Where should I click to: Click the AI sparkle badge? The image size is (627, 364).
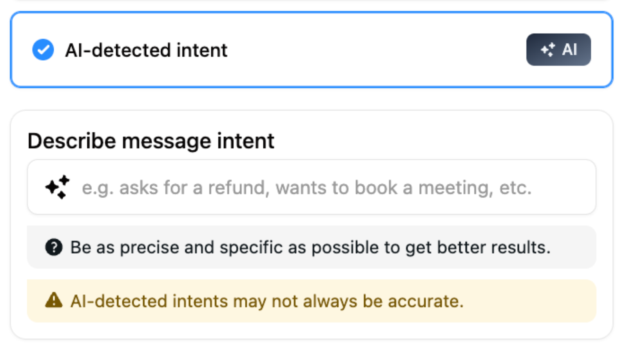[x=558, y=50]
